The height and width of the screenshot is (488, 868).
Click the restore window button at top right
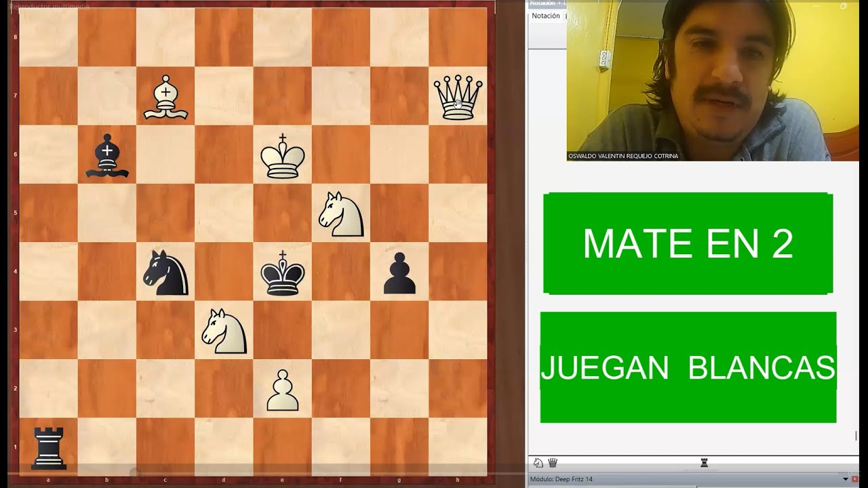[844, 5]
